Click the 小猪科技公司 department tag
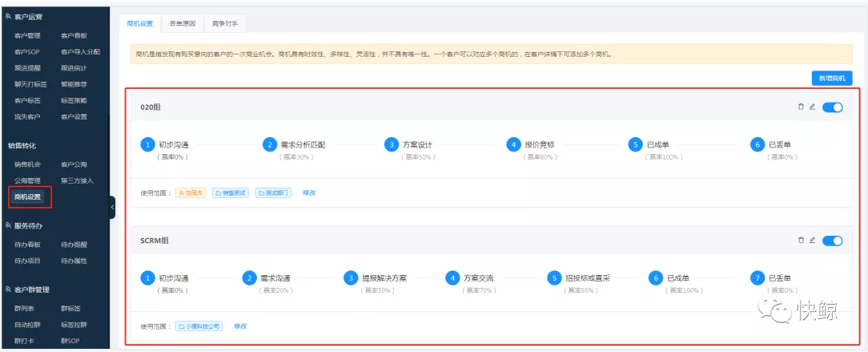The width and height of the screenshot is (868, 352). click(x=199, y=326)
